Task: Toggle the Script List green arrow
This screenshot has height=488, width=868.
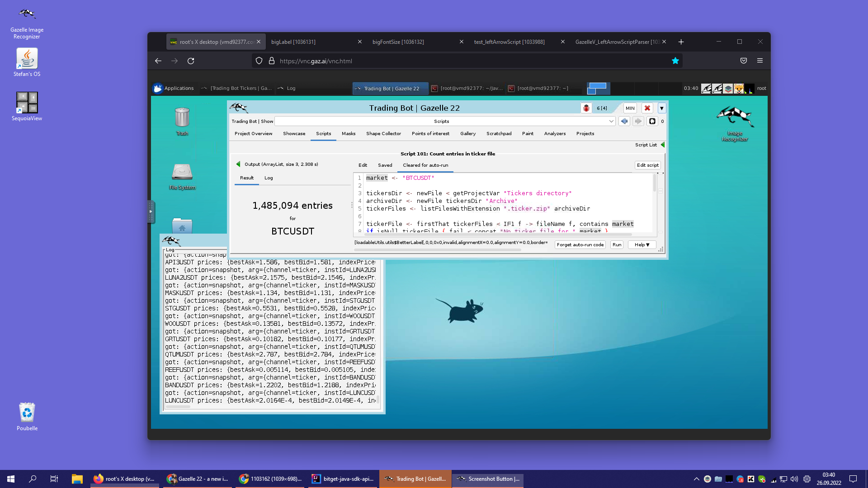Action: coord(663,145)
